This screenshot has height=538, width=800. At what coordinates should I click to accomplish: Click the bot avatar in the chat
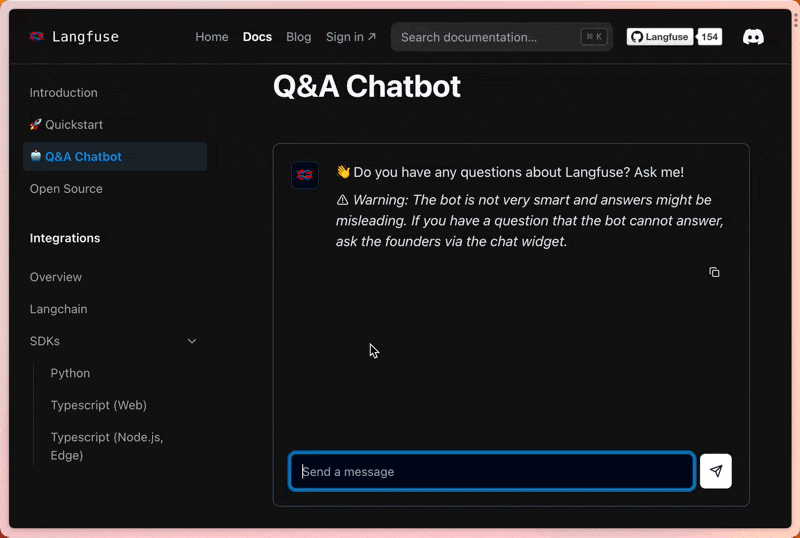click(305, 175)
